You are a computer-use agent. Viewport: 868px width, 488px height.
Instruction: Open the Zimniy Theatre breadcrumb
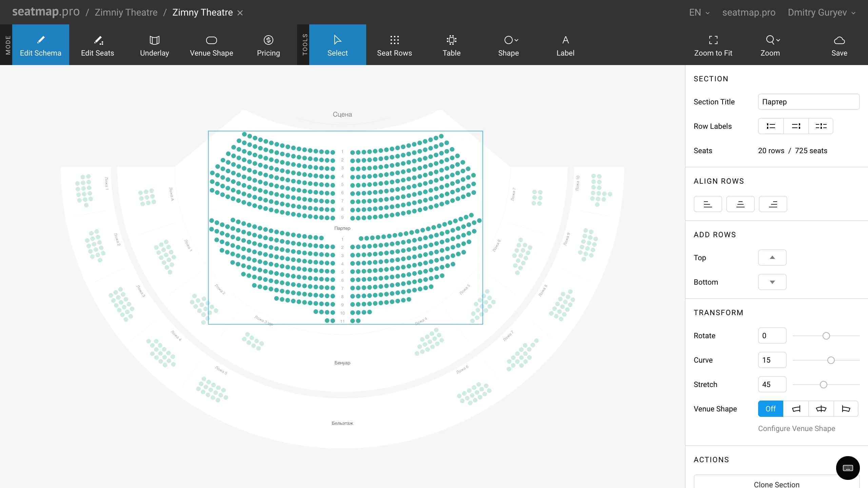pos(126,12)
